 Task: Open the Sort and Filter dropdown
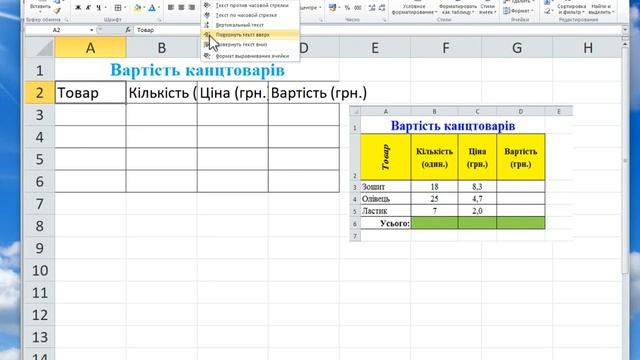click(x=571, y=9)
